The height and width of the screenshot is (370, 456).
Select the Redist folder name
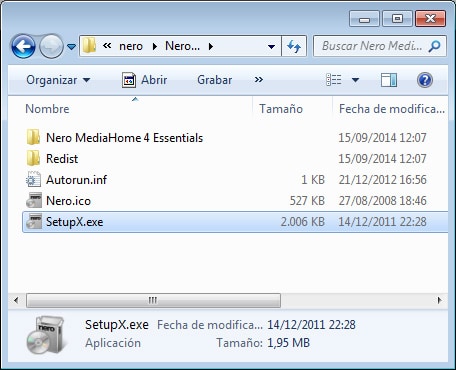(x=62, y=159)
